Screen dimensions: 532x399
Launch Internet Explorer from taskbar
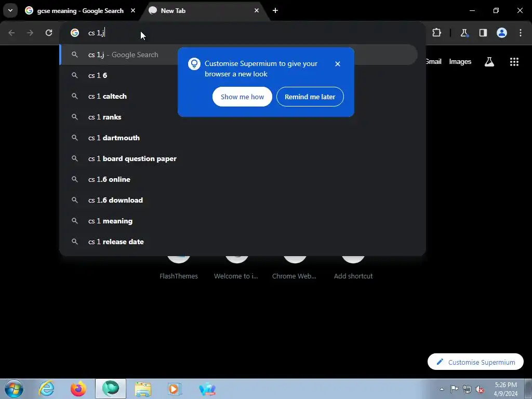[46, 389]
